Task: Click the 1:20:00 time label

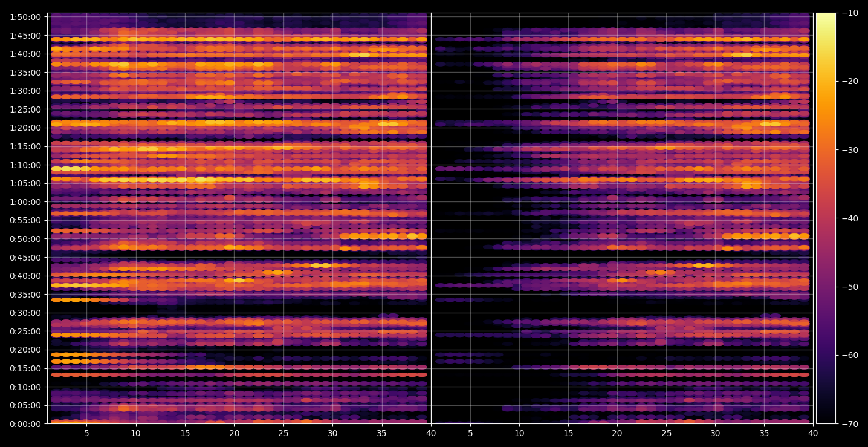Action: pos(25,128)
